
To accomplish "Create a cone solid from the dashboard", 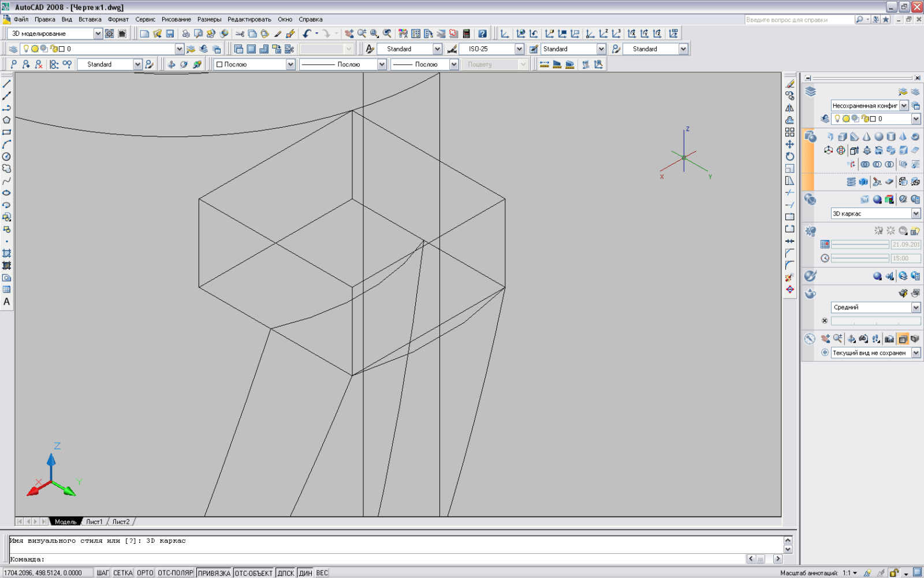I will tap(866, 137).
